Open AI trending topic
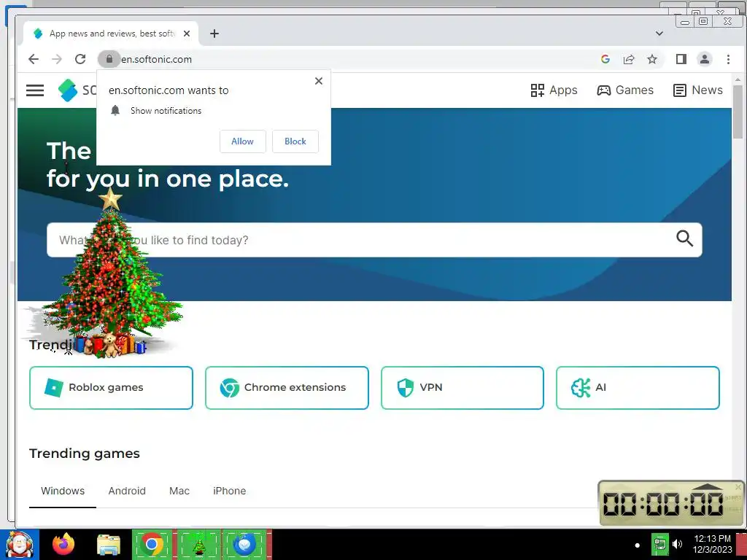 tap(638, 388)
